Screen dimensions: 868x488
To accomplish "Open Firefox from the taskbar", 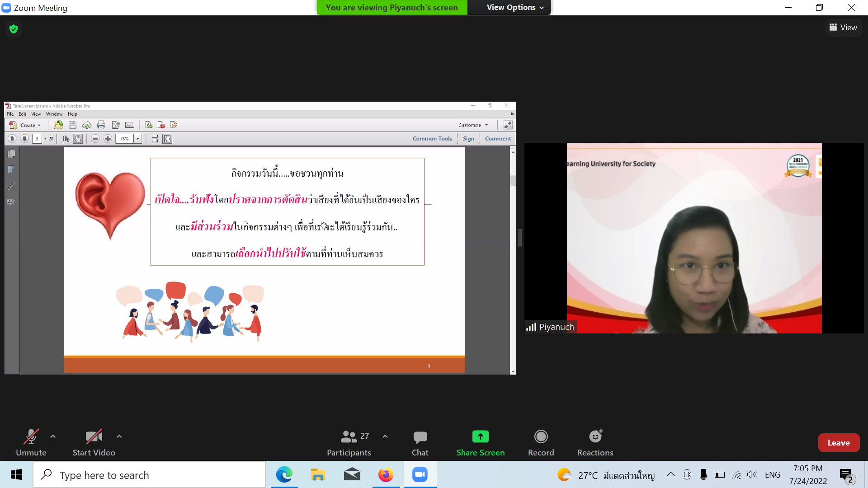I will [386, 475].
